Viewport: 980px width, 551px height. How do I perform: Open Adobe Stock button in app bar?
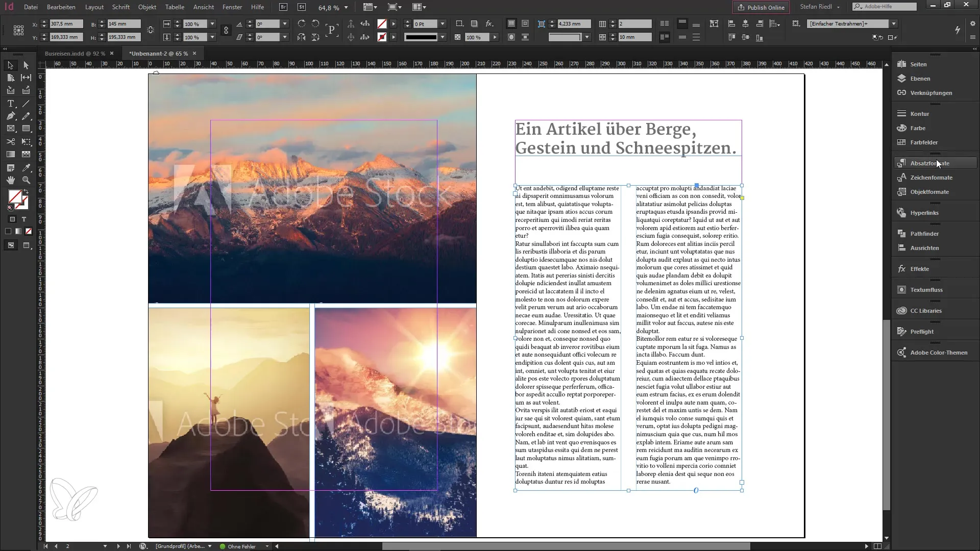coord(302,7)
